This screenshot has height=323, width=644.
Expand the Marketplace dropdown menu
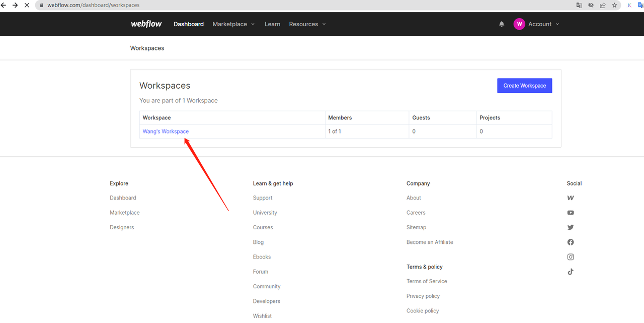coord(234,24)
